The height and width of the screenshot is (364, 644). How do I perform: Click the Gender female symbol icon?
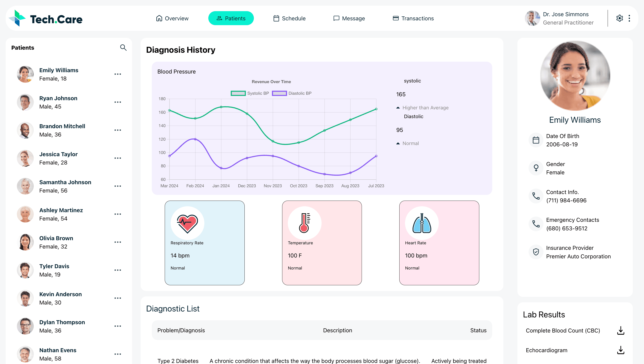click(536, 168)
